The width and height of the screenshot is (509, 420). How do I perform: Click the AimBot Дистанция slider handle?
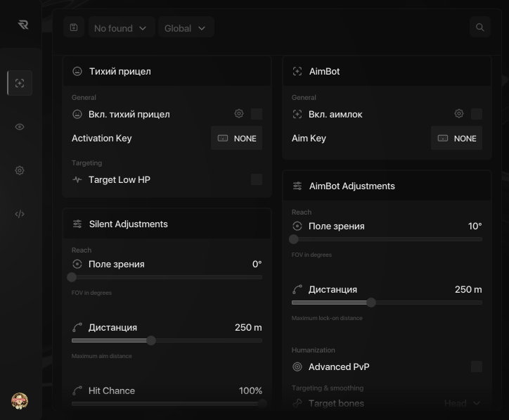point(371,303)
